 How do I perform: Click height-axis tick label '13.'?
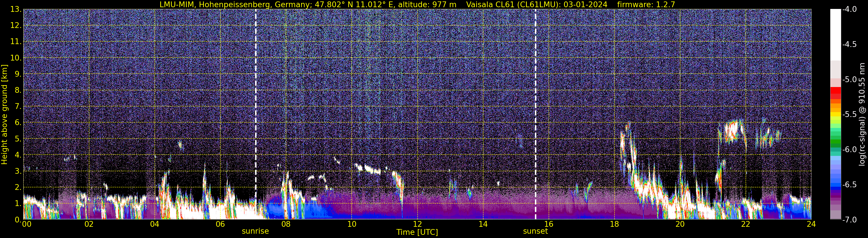click(x=16, y=10)
